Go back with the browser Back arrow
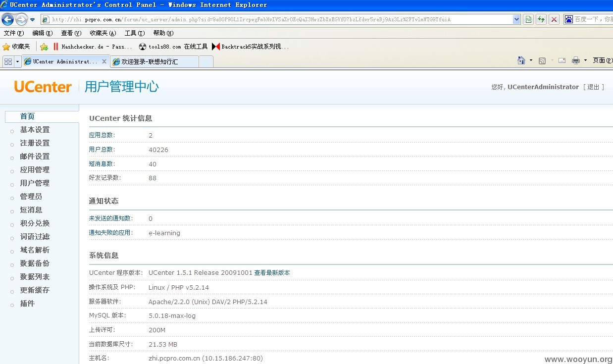Screen dimensions: 613x364 tap(7, 19)
